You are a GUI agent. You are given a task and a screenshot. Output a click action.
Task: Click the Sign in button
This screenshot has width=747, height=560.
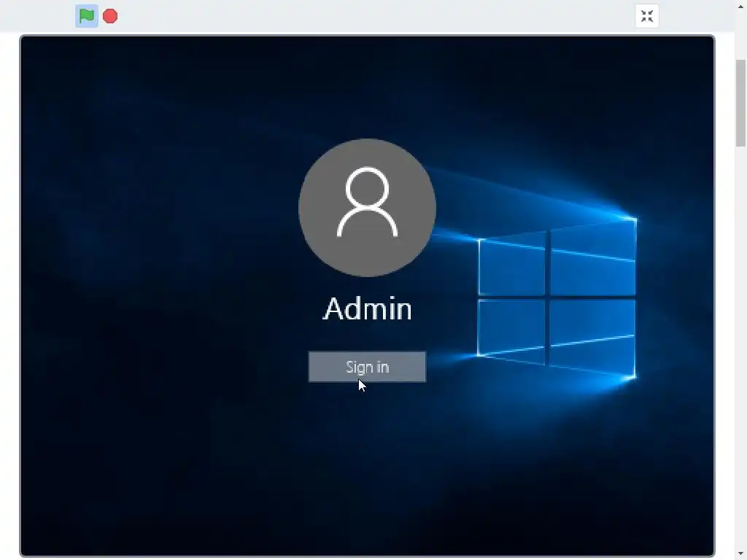point(367,367)
